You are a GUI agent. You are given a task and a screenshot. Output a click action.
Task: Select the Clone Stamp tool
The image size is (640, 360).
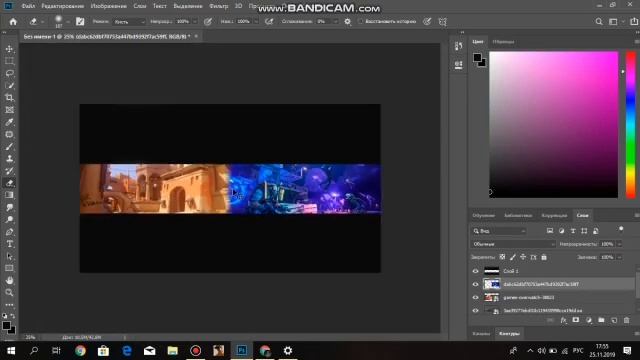click(x=9, y=159)
